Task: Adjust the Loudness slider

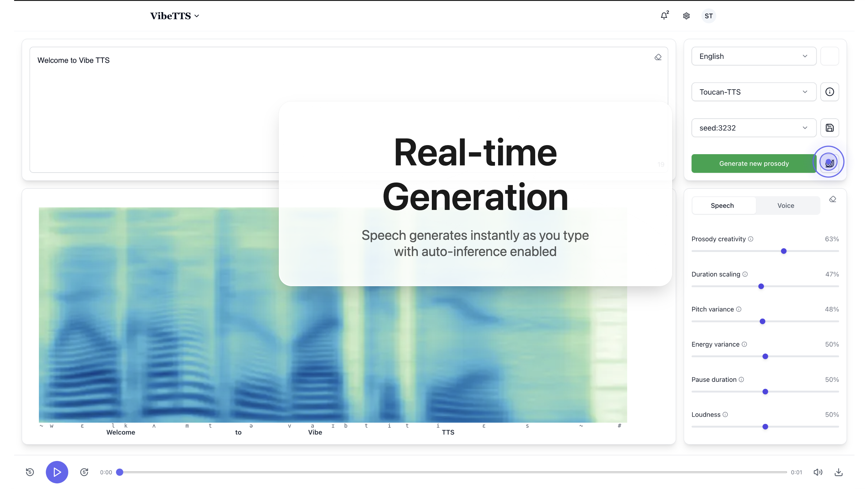Action: [x=765, y=427]
